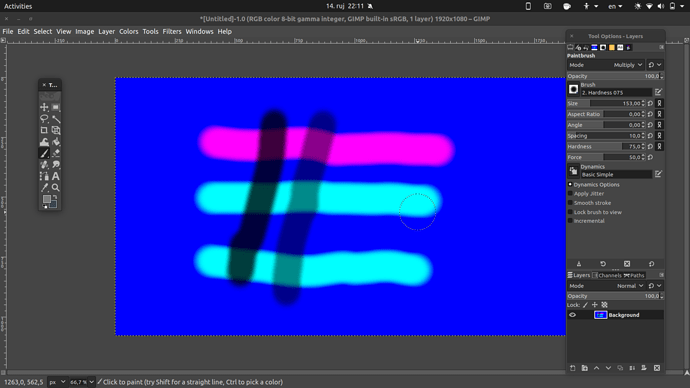This screenshot has height=388, width=690.
Task: Select the Clone tool
Action: tap(44, 165)
